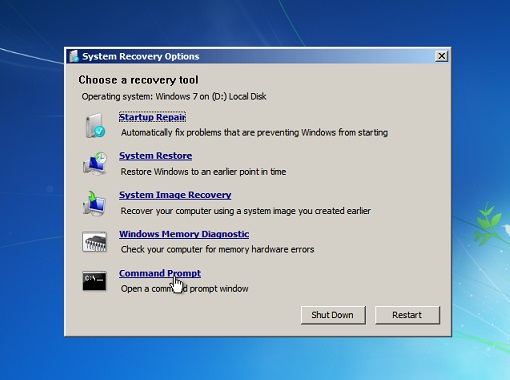Open System Image Recovery
Image resolution: width=510 pixels, height=380 pixels.
pyautogui.click(x=175, y=195)
